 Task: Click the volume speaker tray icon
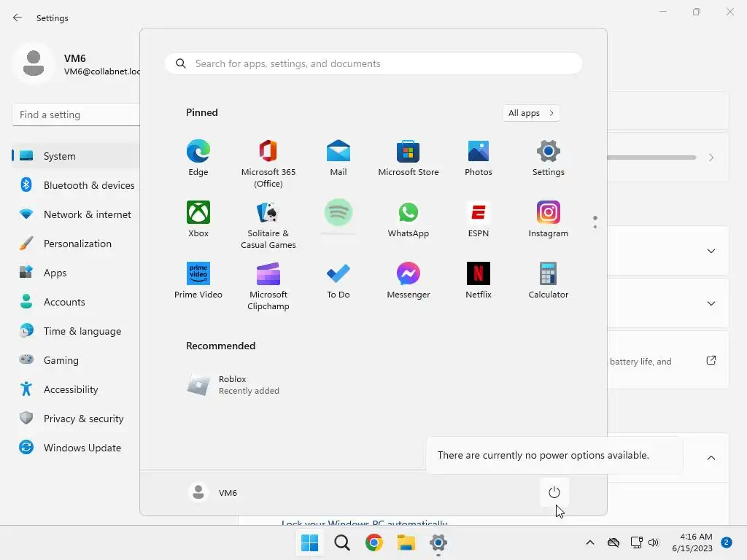coord(653,542)
